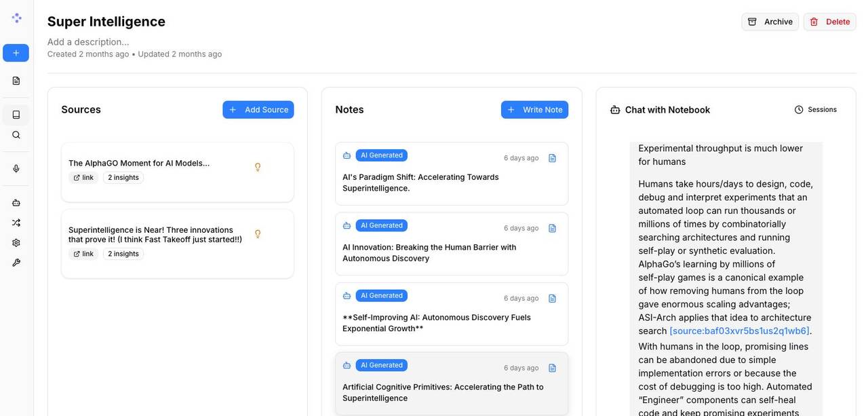Archive the Super Intelligence notebook

770,22
